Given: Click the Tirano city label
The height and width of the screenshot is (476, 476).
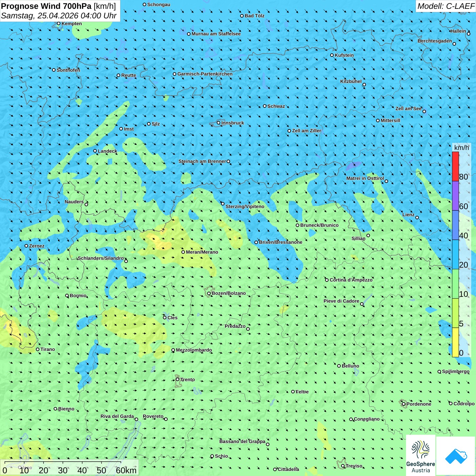Looking at the screenshot, I should point(48,349).
